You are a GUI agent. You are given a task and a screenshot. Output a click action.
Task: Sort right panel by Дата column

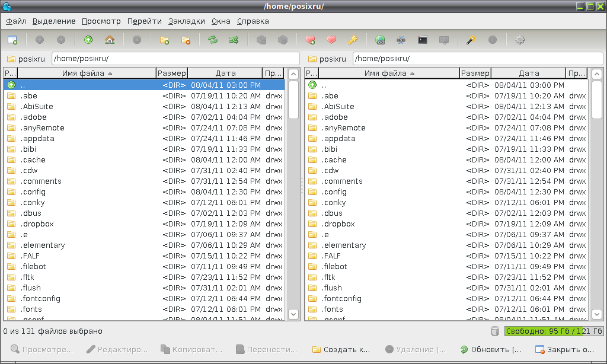[529, 73]
